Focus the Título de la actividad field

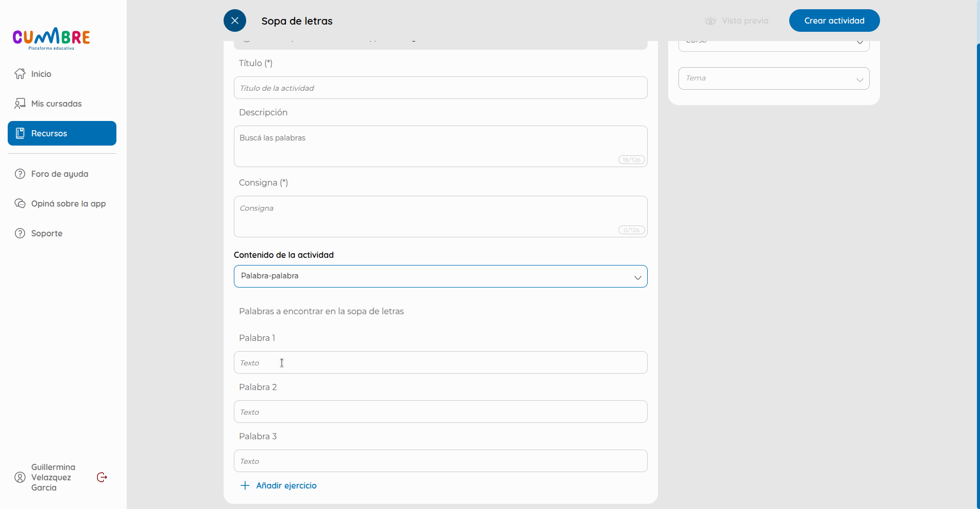[441, 88]
